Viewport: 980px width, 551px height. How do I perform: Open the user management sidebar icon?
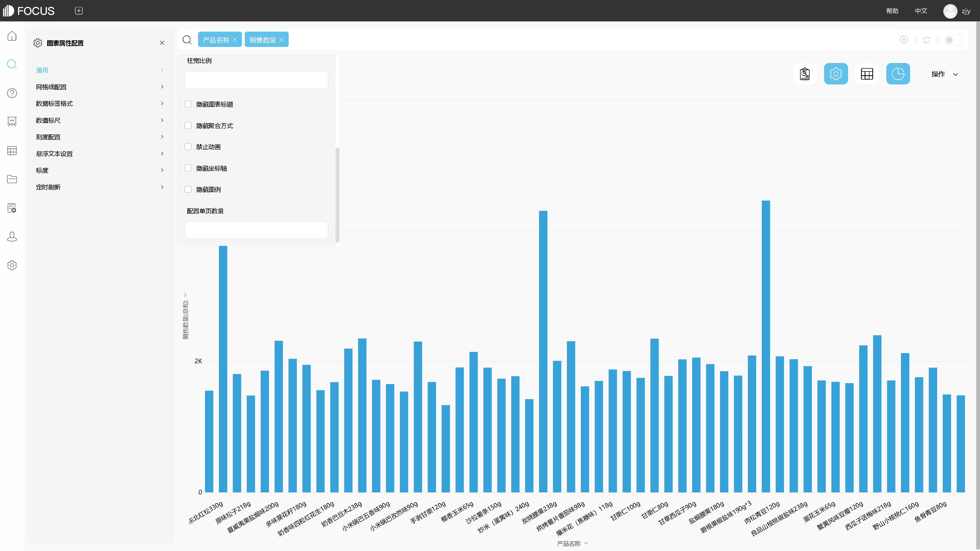point(12,236)
